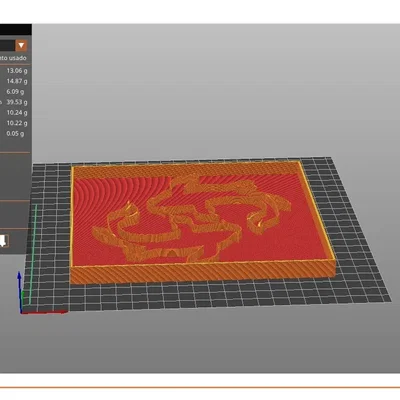This screenshot has width=400, height=400.
Task: Click the partially visible legend bottom icon
Action: [4, 241]
